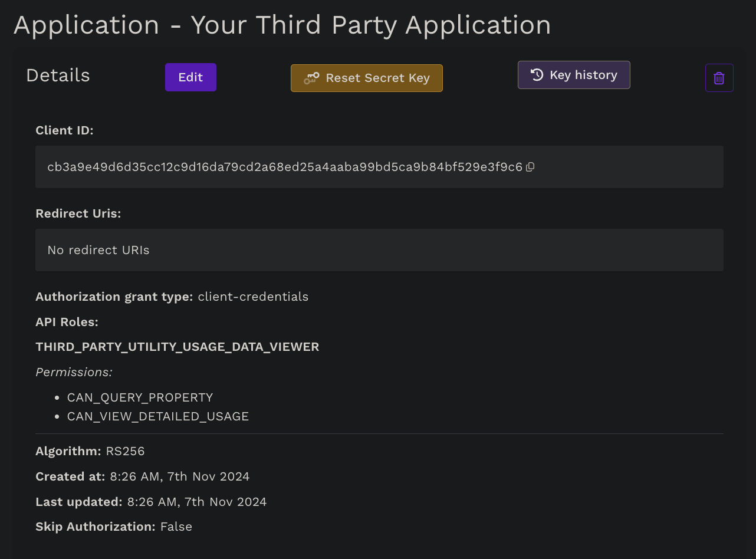Click the API Roles label
This screenshot has width=756, height=559.
pyautogui.click(x=67, y=322)
